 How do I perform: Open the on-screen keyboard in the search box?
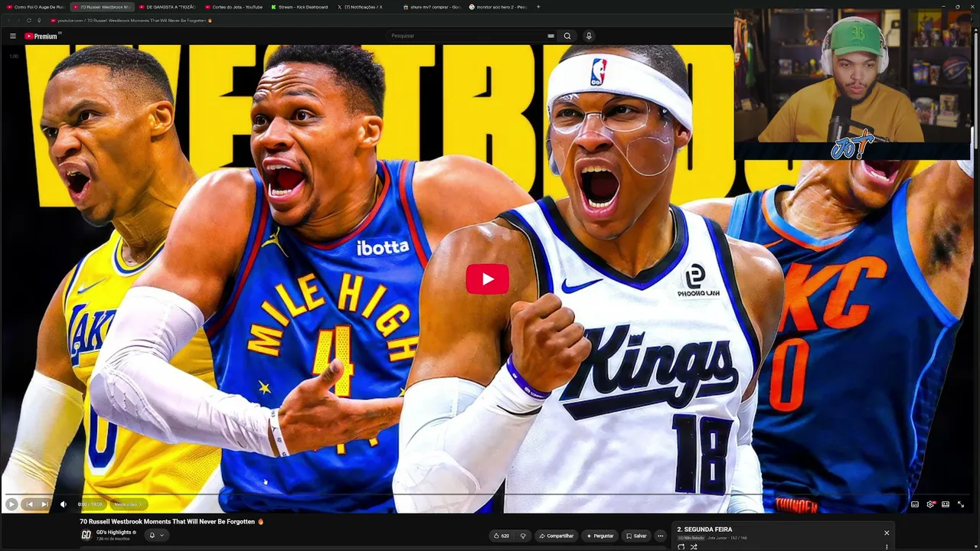550,36
